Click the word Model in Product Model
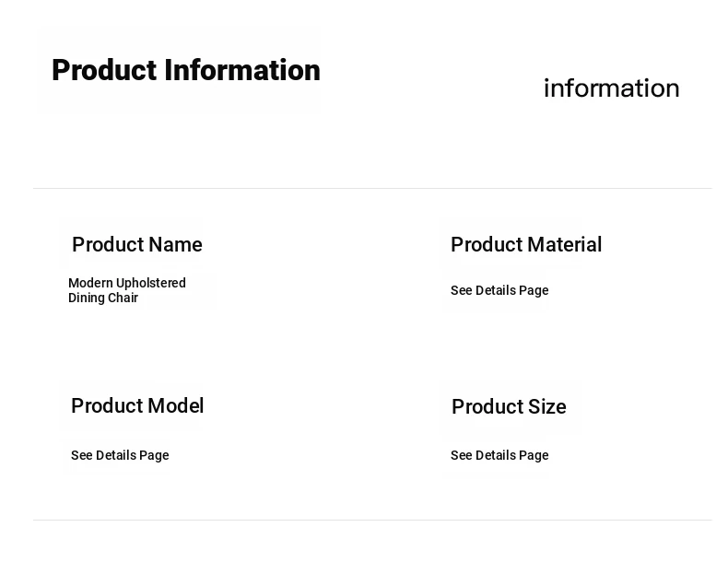Image resolution: width=728 pixels, height=562 pixels. 175,406
